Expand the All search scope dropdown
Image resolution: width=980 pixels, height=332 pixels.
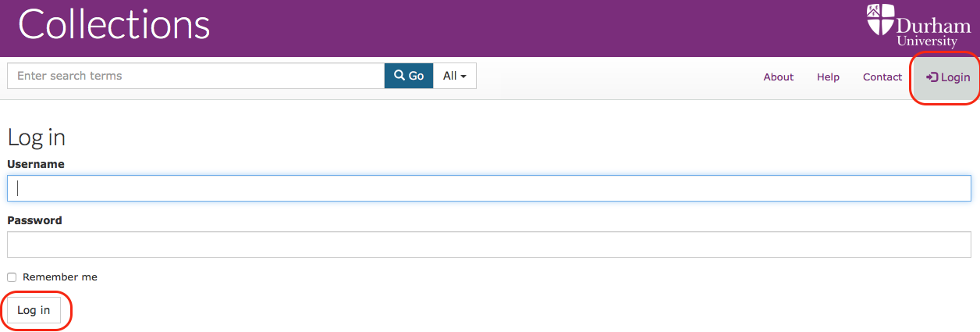455,76
